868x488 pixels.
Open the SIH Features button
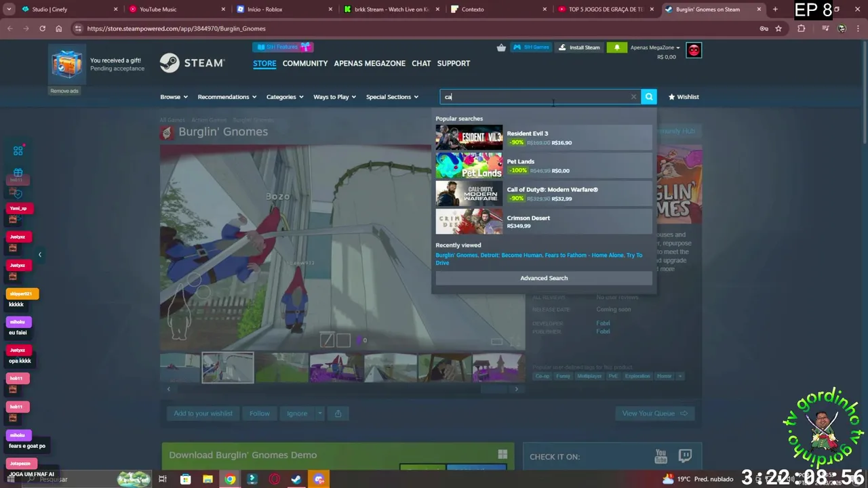coord(283,47)
